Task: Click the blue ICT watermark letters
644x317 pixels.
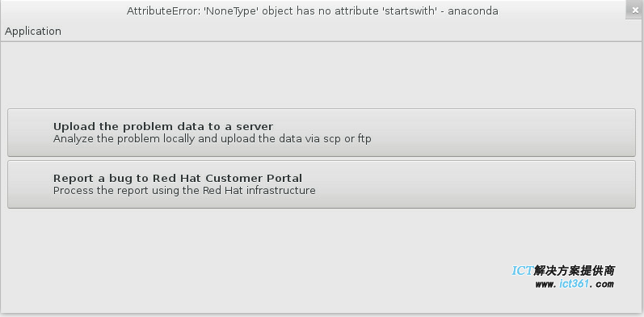Action: coord(522,271)
